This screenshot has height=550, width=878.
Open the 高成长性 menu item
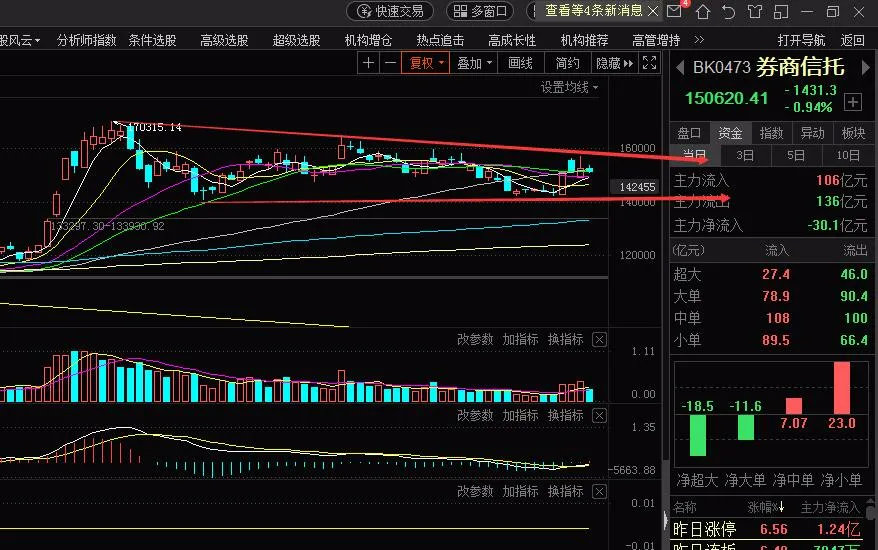point(512,40)
